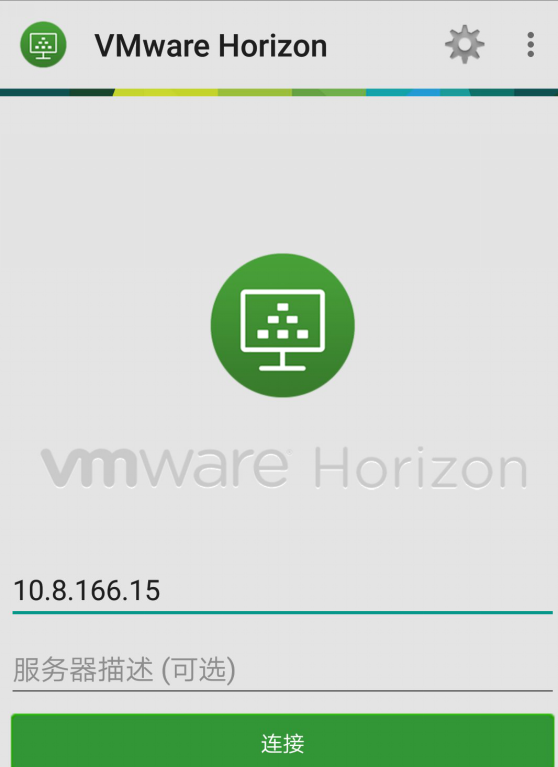Click the teal underline of the address field
The image size is (558, 767).
[283, 612]
